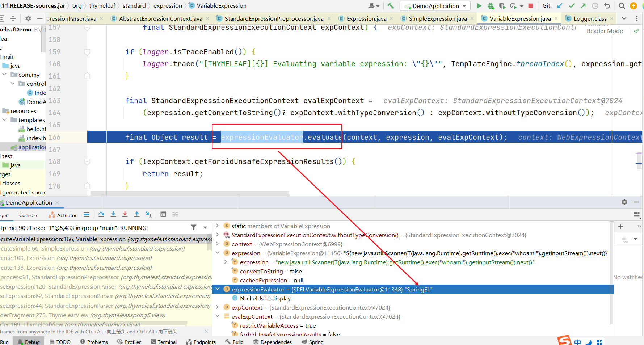Toggle Reader Mode in the editor
This screenshot has width=644, height=345.
click(x=605, y=31)
